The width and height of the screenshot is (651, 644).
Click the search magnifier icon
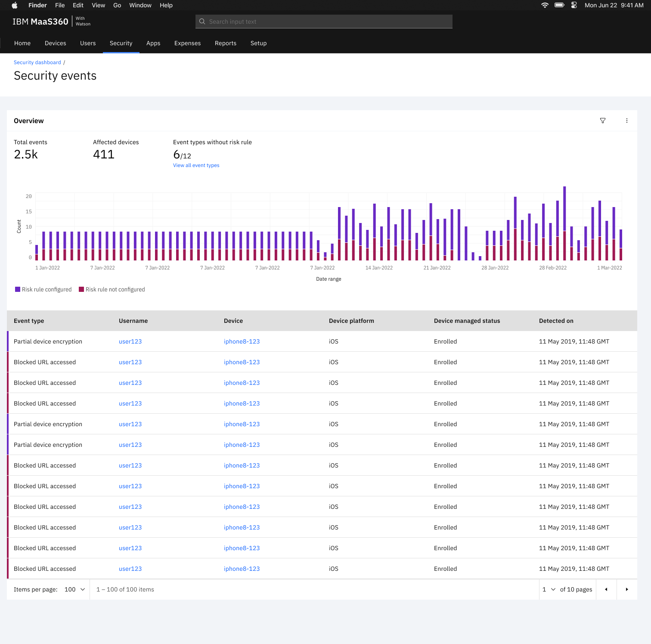202,22
